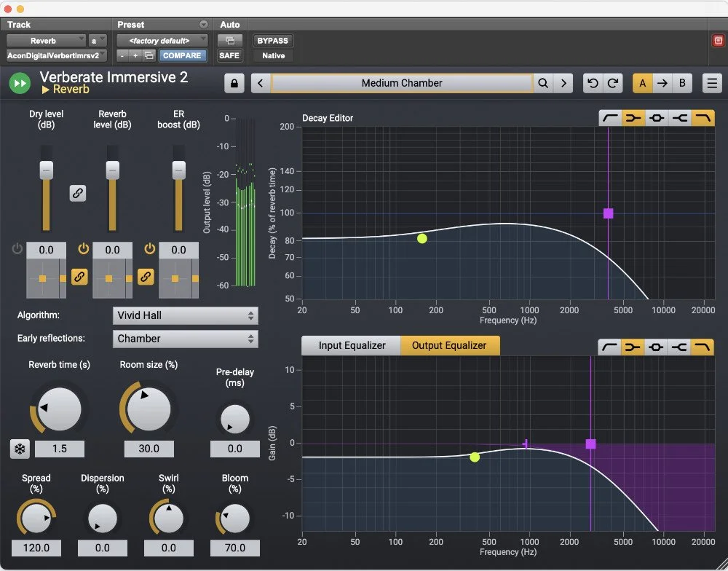Toggle equalizer high-shelf band
The width and height of the screenshot is (728, 571).
(x=678, y=347)
